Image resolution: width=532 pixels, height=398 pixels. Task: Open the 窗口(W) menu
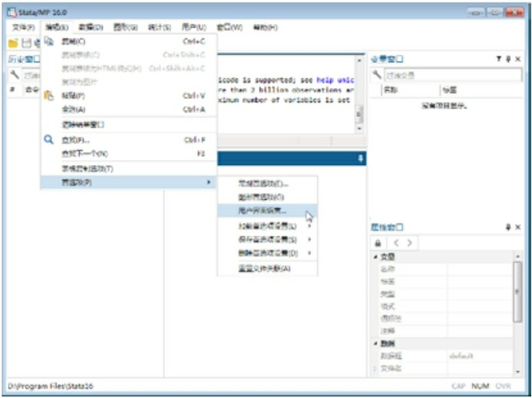(230, 28)
